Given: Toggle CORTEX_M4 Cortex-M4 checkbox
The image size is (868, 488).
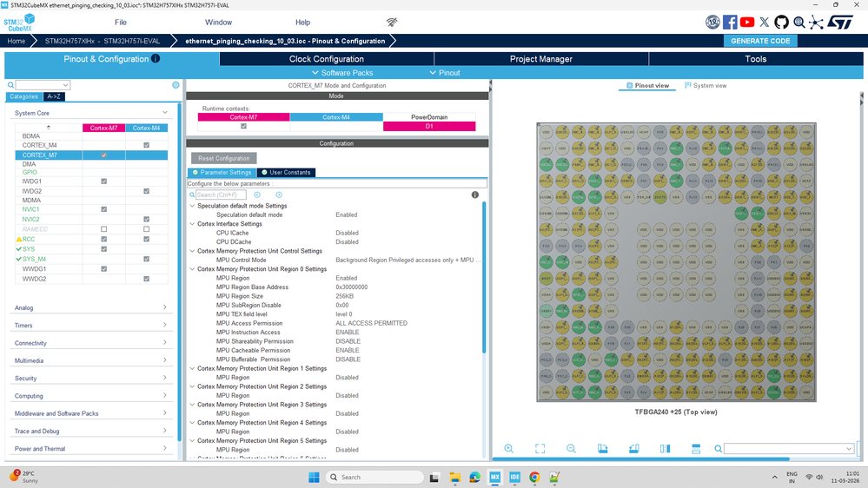Looking at the screenshot, I should click(147, 145).
